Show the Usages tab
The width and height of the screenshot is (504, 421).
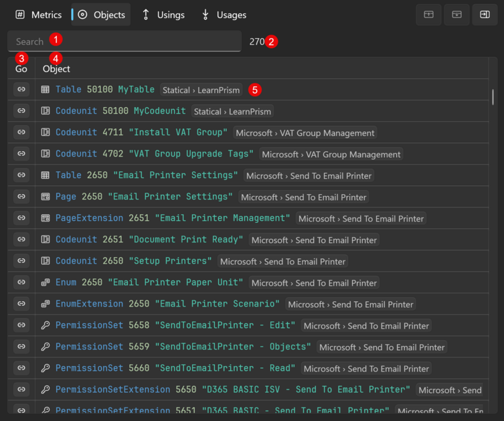pyautogui.click(x=224, y=15)
